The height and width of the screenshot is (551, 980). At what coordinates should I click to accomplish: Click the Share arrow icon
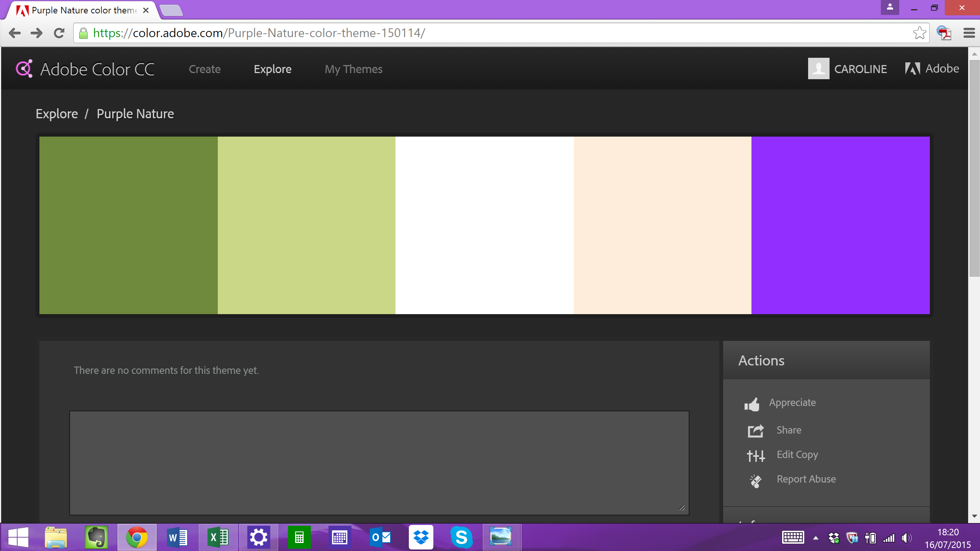pyautogui.click(x=756, y=431)
